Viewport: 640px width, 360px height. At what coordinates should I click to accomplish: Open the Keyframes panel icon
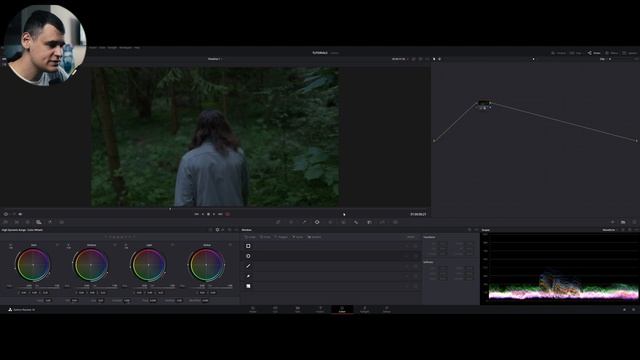pos(613,222)
